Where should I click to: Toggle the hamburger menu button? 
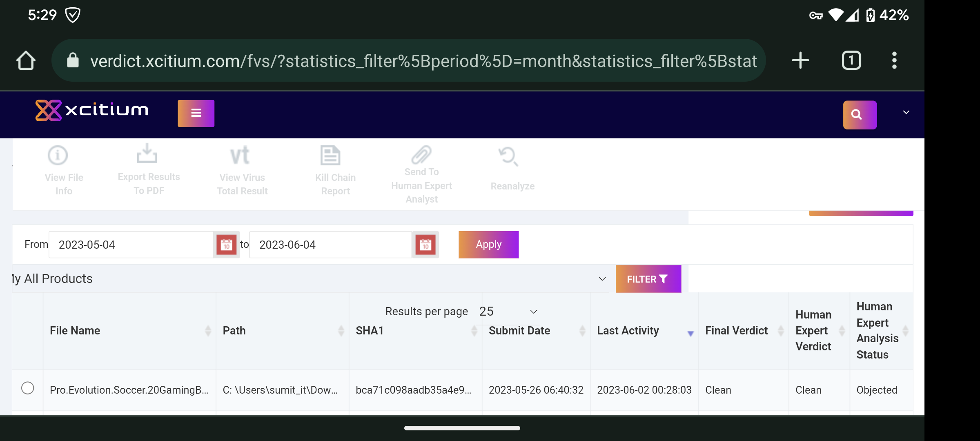tap(196, 113)
